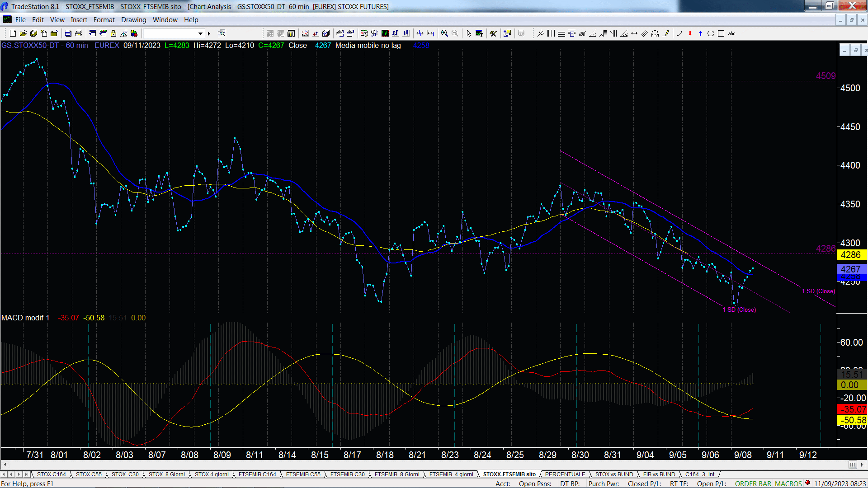This screenshot has width=868, height=488.
Task: Switch to the STOX C164 tab
Action: (x=52, y=474)
